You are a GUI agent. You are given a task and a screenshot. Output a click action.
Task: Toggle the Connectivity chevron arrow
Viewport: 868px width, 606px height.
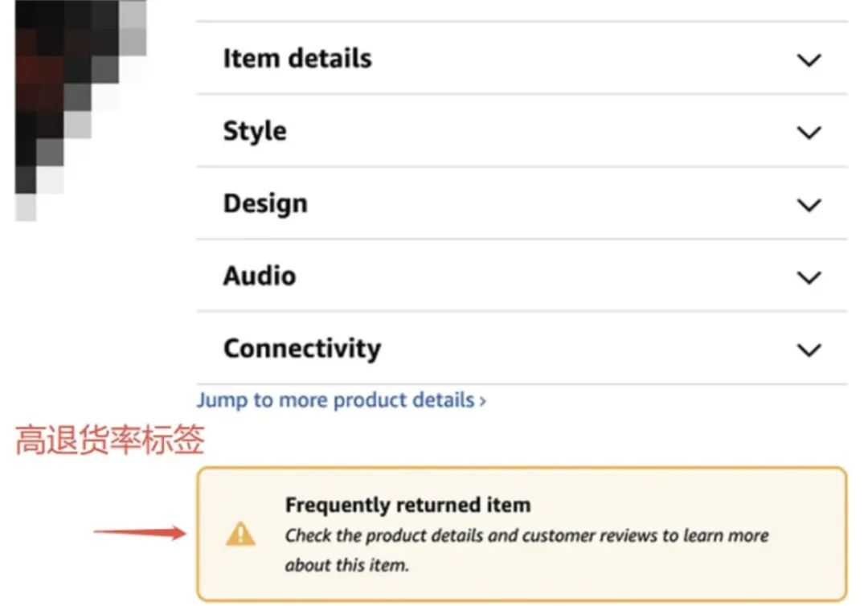(809, 350)
